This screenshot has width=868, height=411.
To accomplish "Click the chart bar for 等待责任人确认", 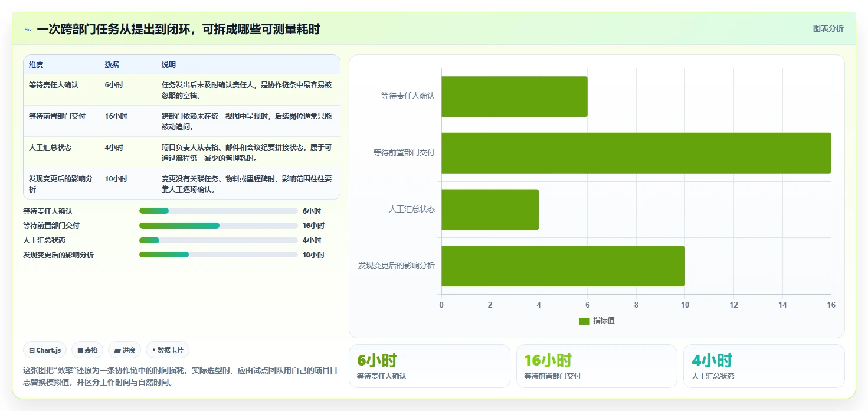I will (515, 96).
